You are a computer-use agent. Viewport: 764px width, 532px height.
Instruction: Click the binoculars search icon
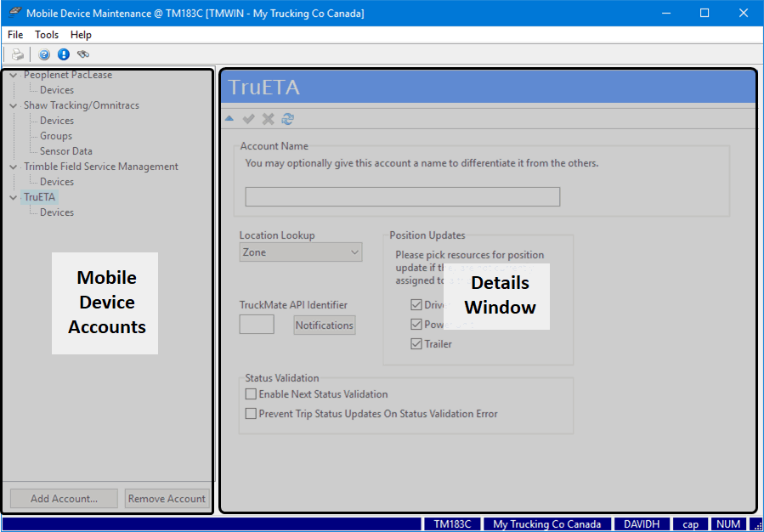82,54
